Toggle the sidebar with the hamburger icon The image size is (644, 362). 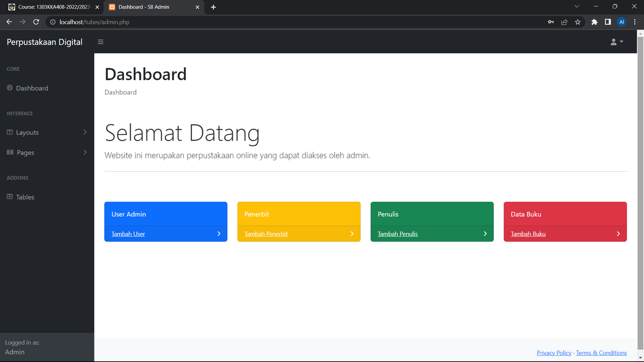(x=100, y=42)
